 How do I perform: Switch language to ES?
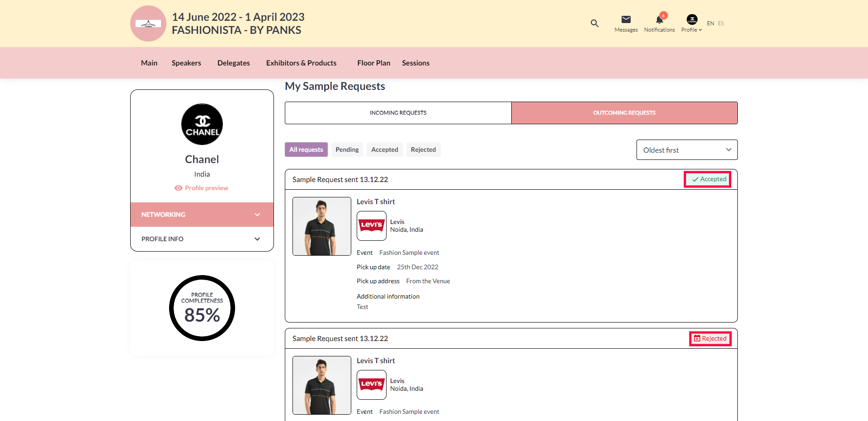pos(721,23)
